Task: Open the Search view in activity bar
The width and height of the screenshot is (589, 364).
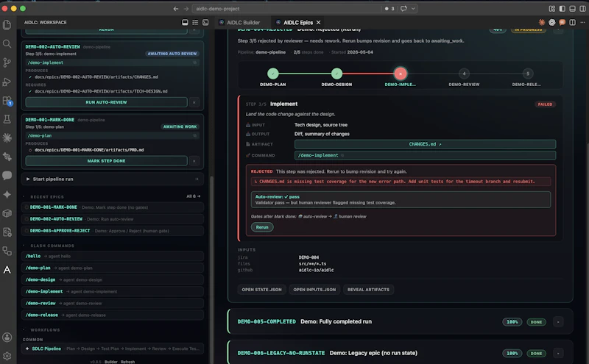Action: click(x=7, y=43)
